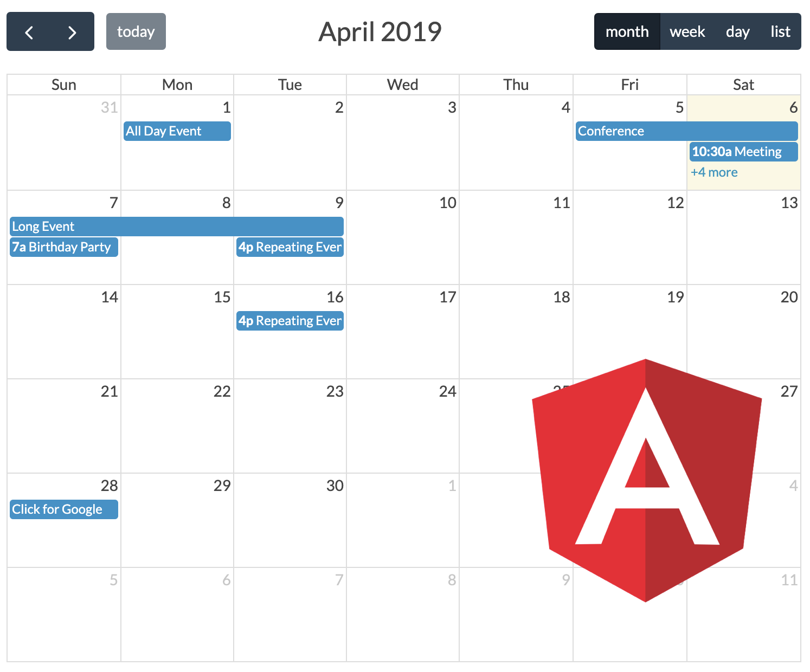Click the Wed column header
Screen dimensions: 810x672
tap(403, 85)
